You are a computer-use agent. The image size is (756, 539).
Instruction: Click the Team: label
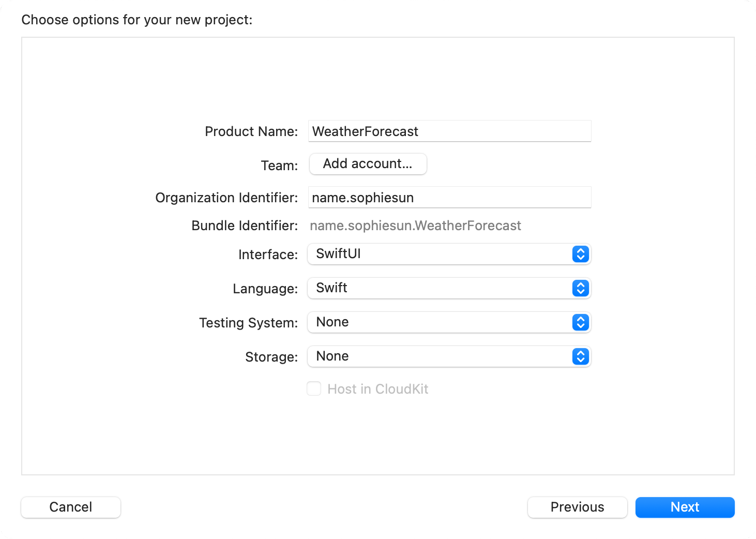(279, 166)
